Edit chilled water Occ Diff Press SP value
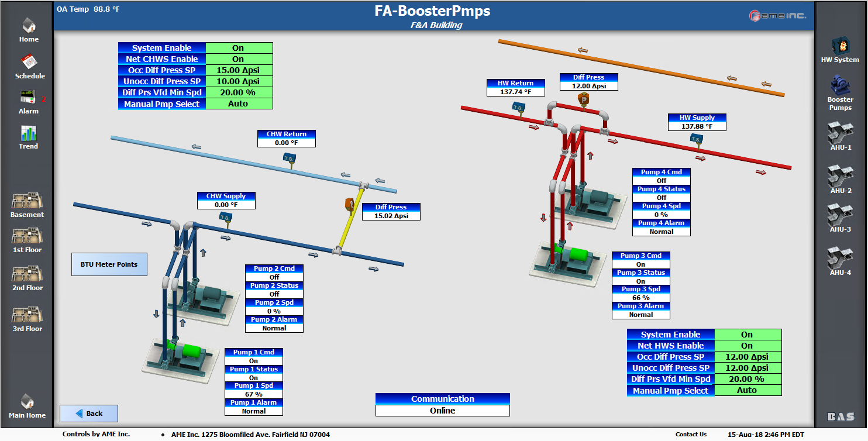Screen dimensions: 868x441 tap(239, 70)
